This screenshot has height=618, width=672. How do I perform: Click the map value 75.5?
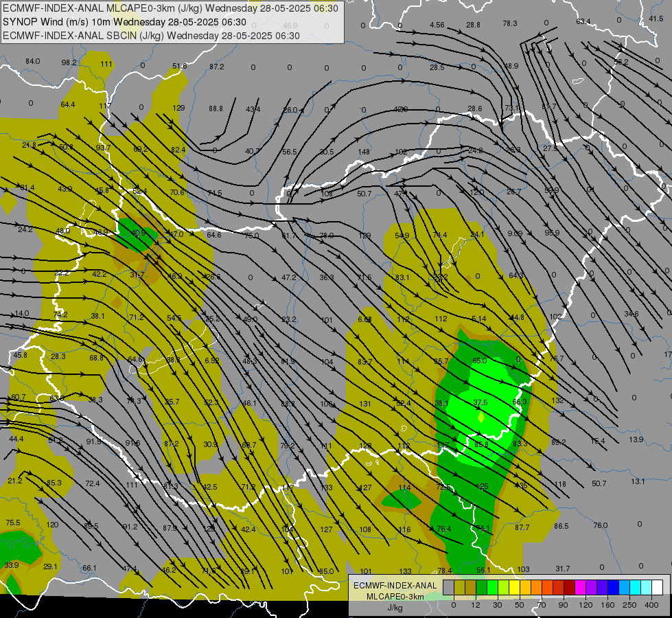[13, 523]
